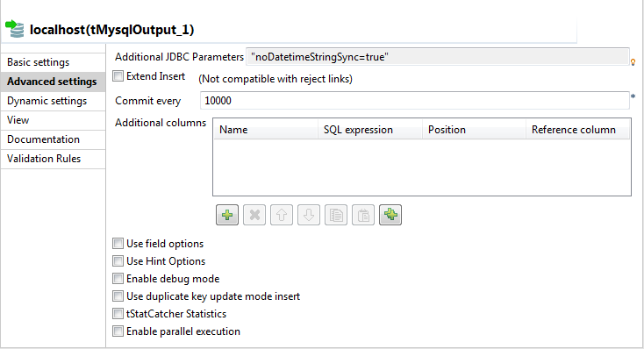This screenshot has height=349, width=644.
Task: Toggle Use Hint Options checkbox
Action: 118,261
